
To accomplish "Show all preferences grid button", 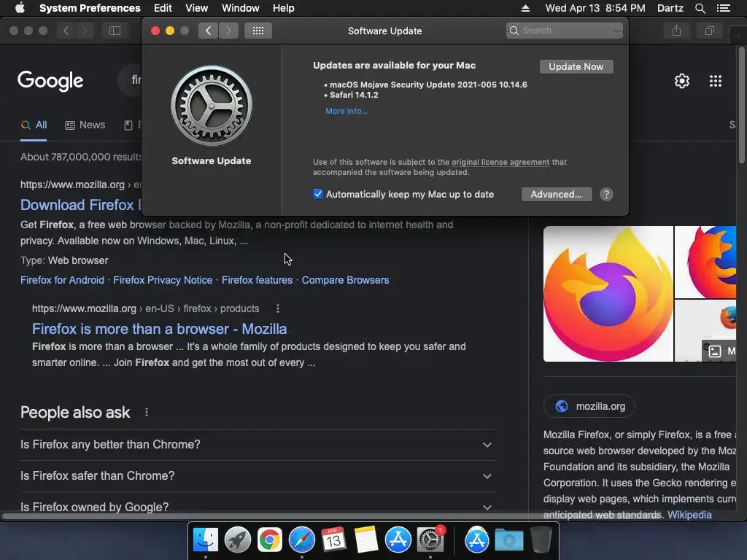I will tap(258, 31).
